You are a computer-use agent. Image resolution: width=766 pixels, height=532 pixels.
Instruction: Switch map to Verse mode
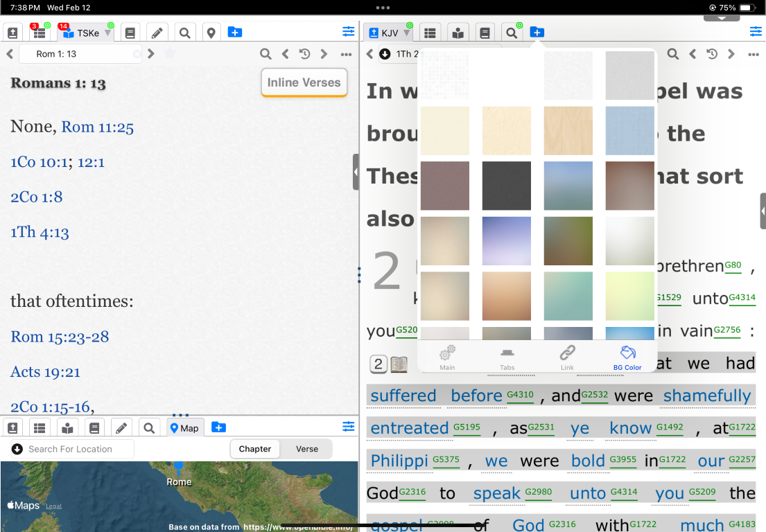pyautogui.click(x=306, y=449)
